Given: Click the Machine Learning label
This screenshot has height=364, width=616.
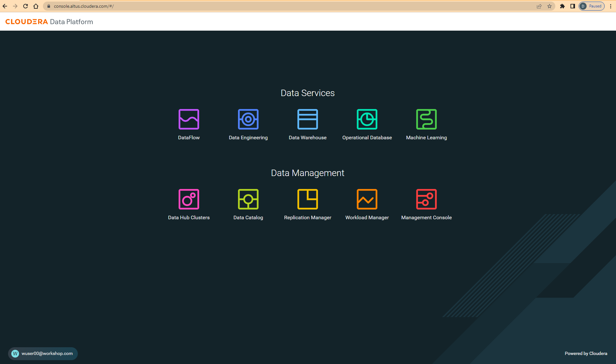Looking at the screenshot, I should [426, 138].
